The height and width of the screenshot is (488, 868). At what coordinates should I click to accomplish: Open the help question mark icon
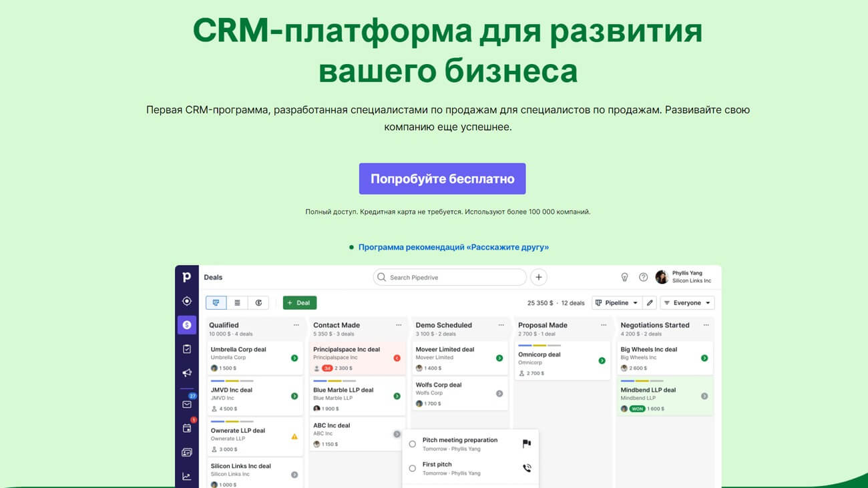click(x=643, y=277)
